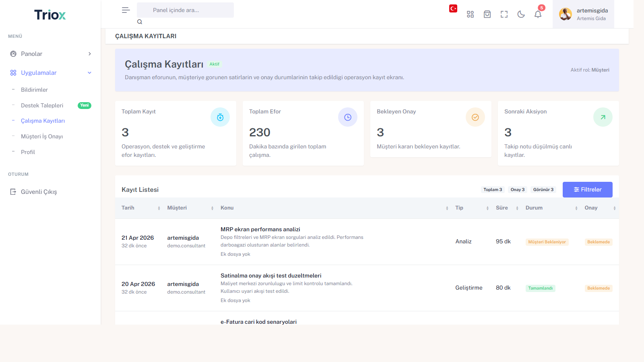The height and width of the screenshot is (362, 644).
Task: Click the ÇALIŞMA KAYITLARI breadcrumb title
Action: (x=146, y=36)
